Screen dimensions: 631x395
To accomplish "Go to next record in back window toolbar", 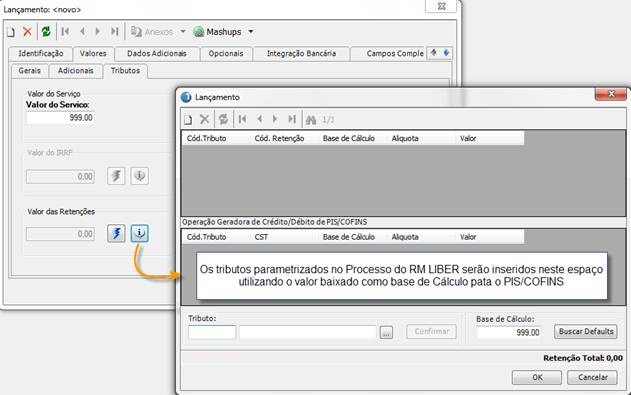I will (97, 31).
